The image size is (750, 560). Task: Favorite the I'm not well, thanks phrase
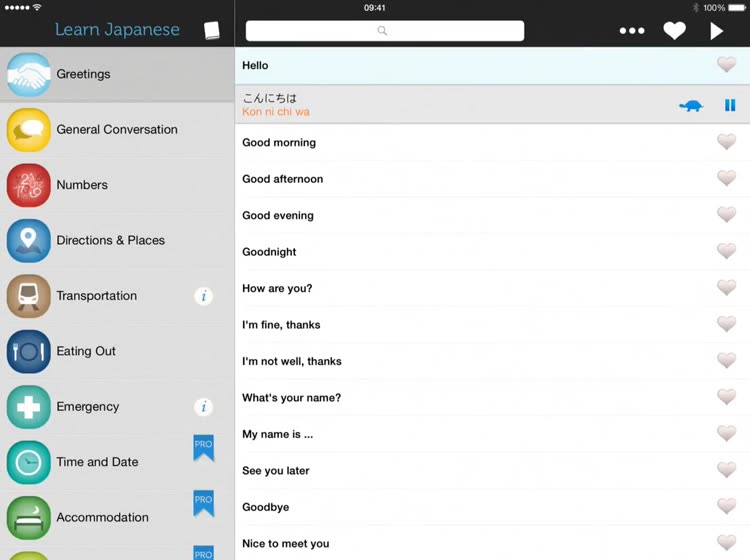pos(727,360)
